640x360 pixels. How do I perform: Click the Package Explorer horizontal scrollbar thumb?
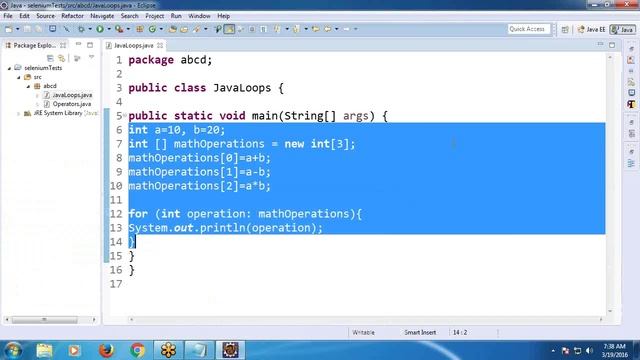pos(44,320)
